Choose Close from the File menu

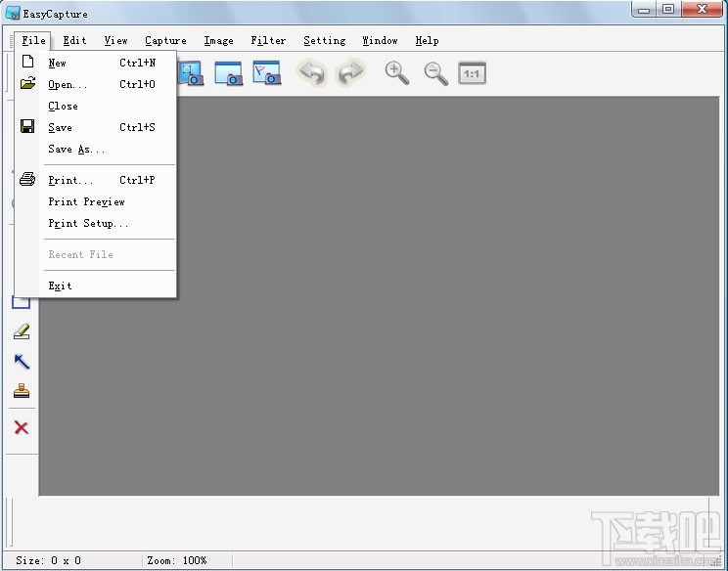pyautogui.click(x=96, y=106)
